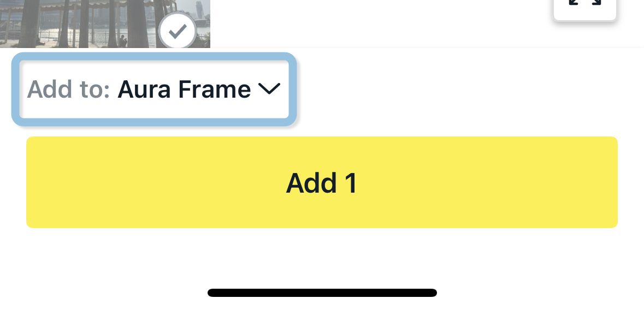
Task: Tap the expand arrows icon
Action: pos(584,5)
